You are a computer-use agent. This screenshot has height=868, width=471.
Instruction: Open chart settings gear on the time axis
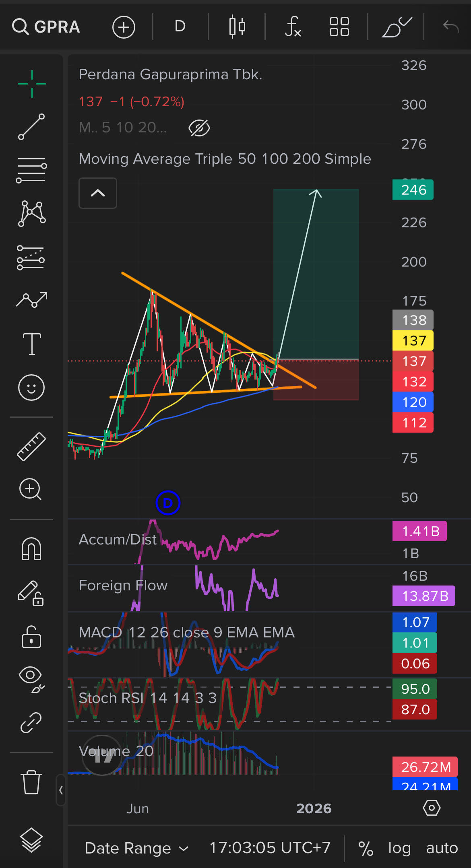point(432,808)
